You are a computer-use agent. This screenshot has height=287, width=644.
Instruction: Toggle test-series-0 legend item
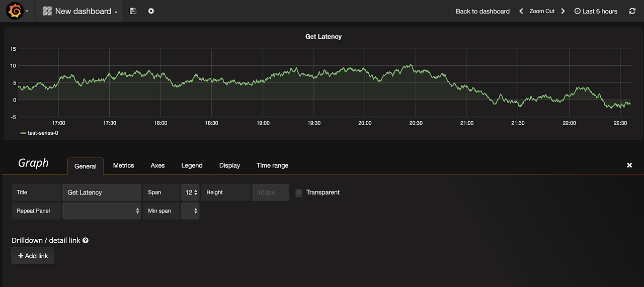point(39,133)
